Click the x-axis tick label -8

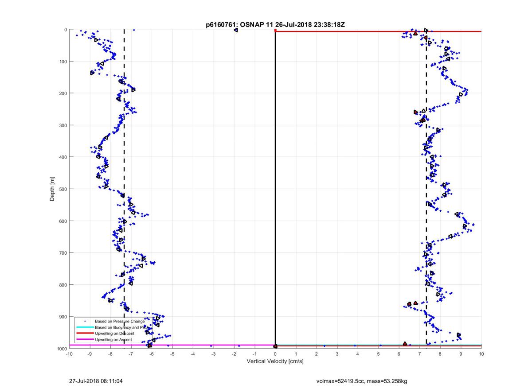pos(110,354)
